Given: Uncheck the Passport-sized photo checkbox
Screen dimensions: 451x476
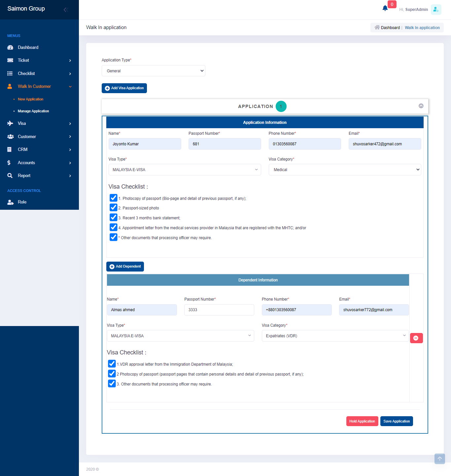Looking at the screenshot, I should coord(113,208).
